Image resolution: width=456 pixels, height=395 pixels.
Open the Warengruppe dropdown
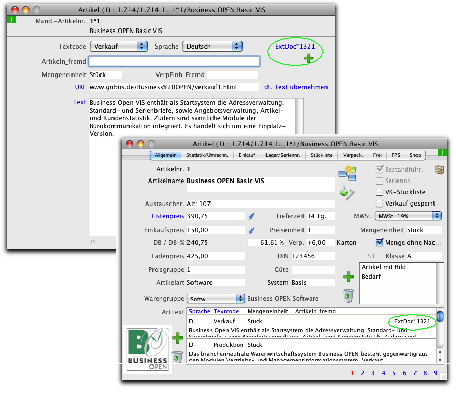(x=216, y=298)
